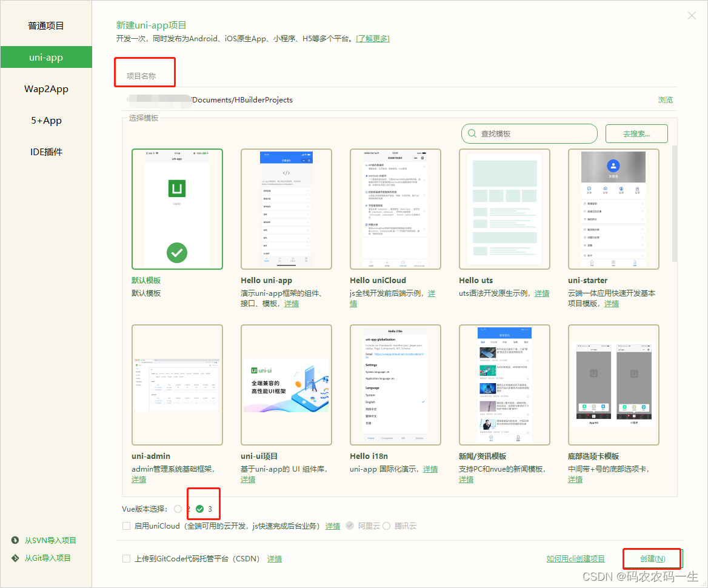Image resolution: width=708 pixels, height=588 pixels.
Task: Click the green checkmark on 默认模板
Action: pyautogui.click(x=177, y=253)
